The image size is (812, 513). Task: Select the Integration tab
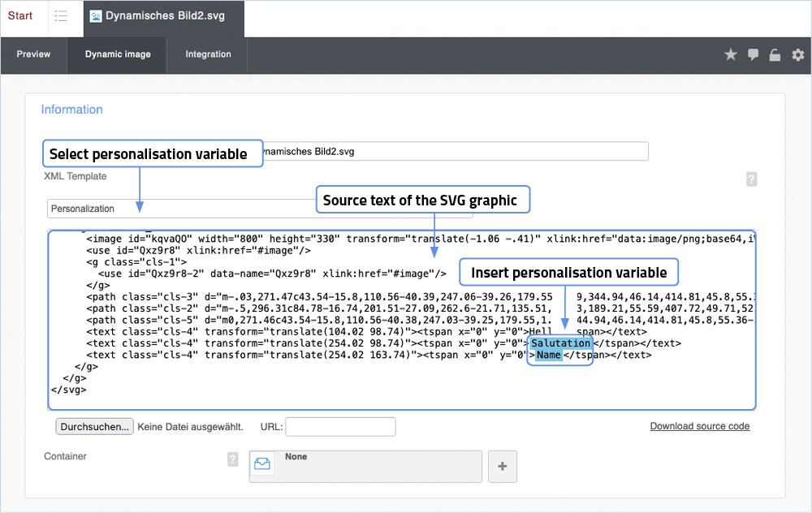point(208,54)
